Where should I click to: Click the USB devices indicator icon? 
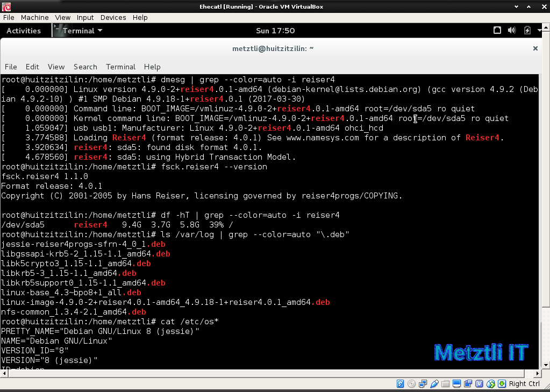[434, 383]
